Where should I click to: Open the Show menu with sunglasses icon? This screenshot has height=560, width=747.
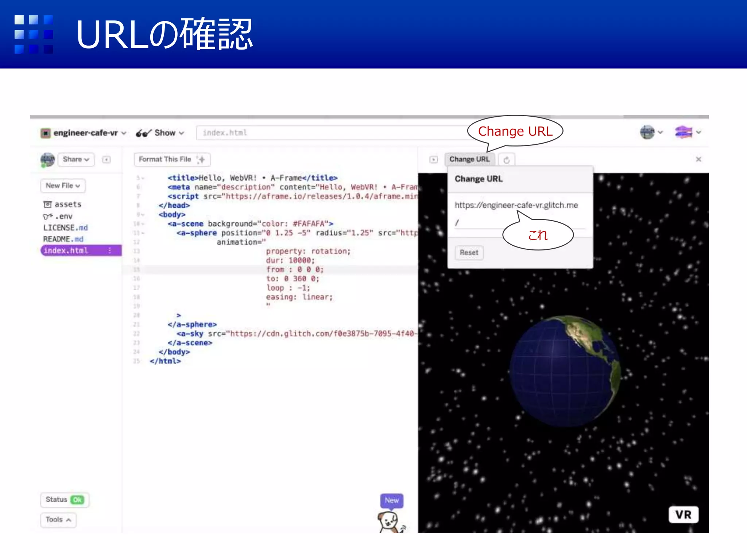(x=160, y=133)
